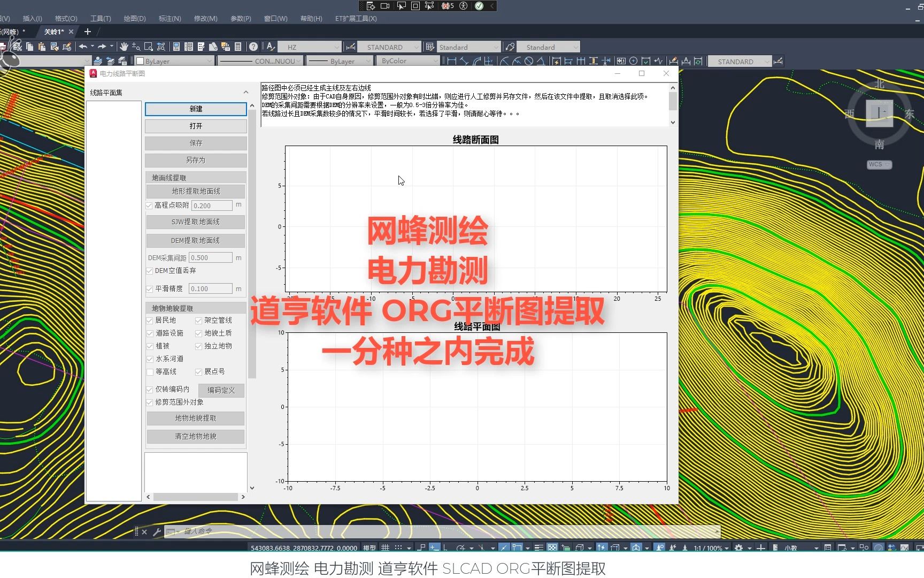This screenshot has height=578, width=924.
Task: Uncheck the 架空管线 checkbox
Action: [x=198, y=320]
